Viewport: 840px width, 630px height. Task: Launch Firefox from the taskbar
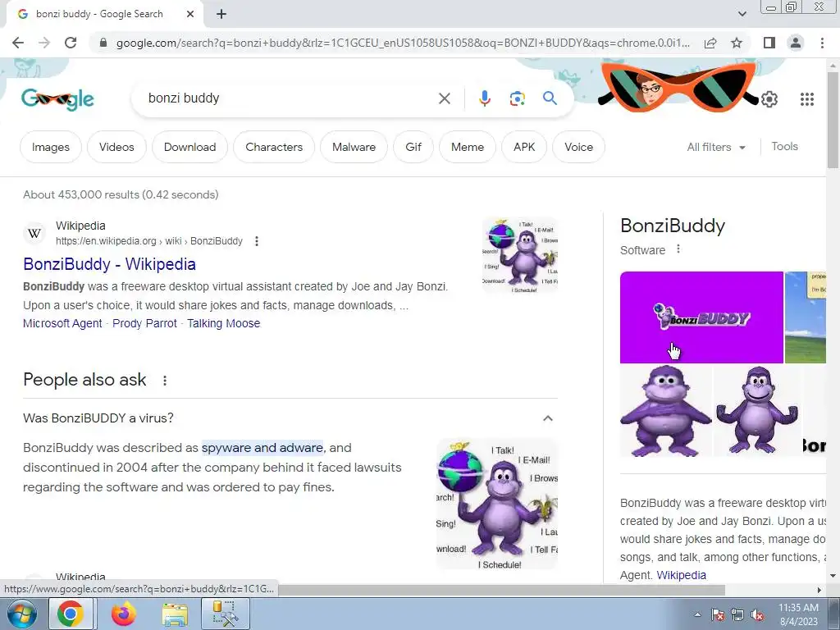pyautogui.click(x=124, y=614)
